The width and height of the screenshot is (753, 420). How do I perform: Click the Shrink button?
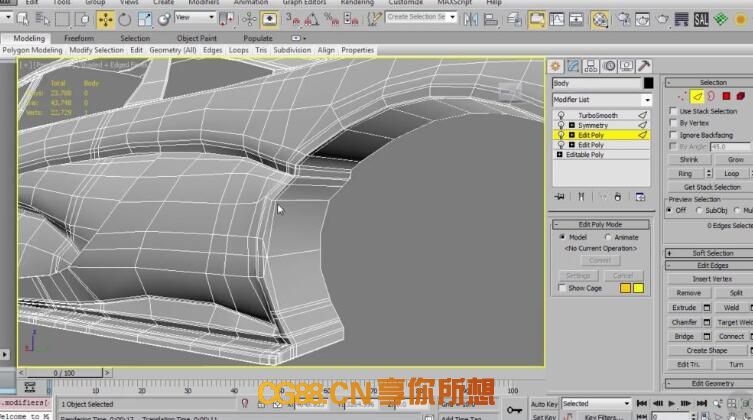click(x=689, y=159)
